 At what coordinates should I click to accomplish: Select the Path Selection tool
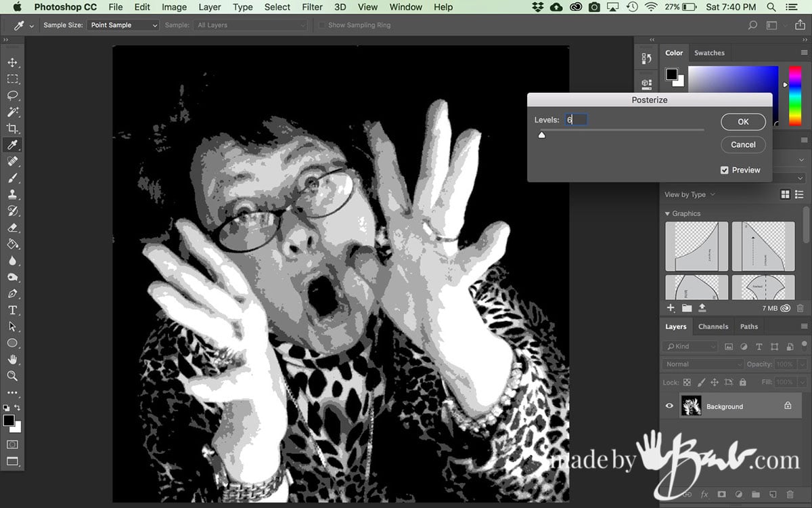pyautogui.click(x=12, y=326)
